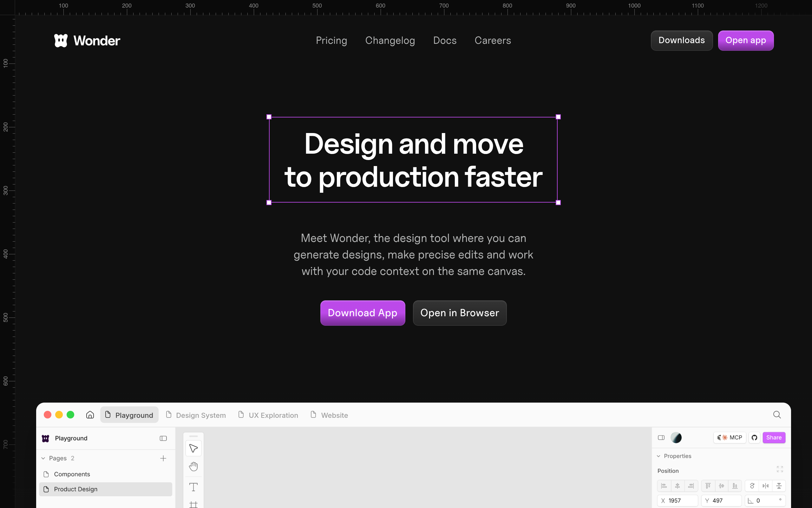The width and height of the screenshot is (812, 508).
Task: Click the Download App button
Action: pyautogui.click(x=362, y=312)
